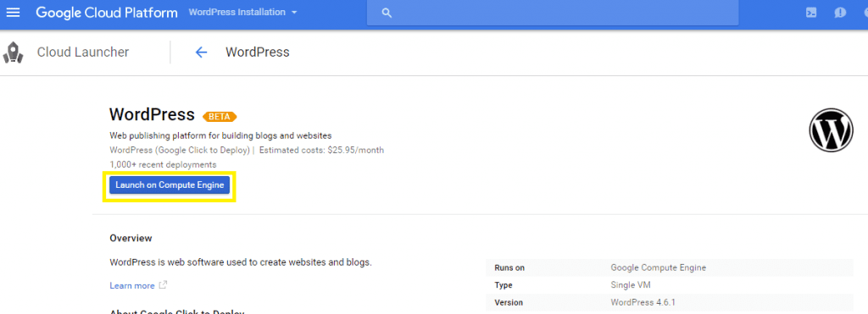Activate the Cloud Shell icon
Viewport: 868px width, 314px height.
[811, 13]
